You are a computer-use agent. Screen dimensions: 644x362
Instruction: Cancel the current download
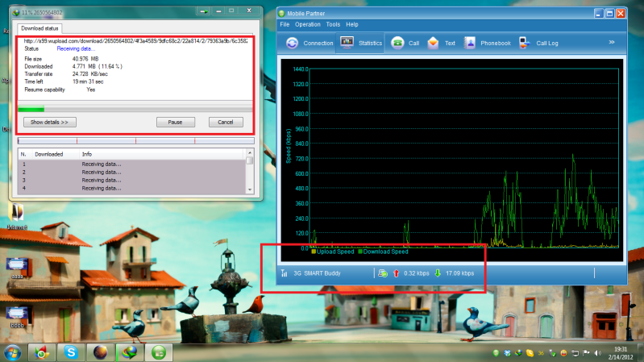click(225, 122)
